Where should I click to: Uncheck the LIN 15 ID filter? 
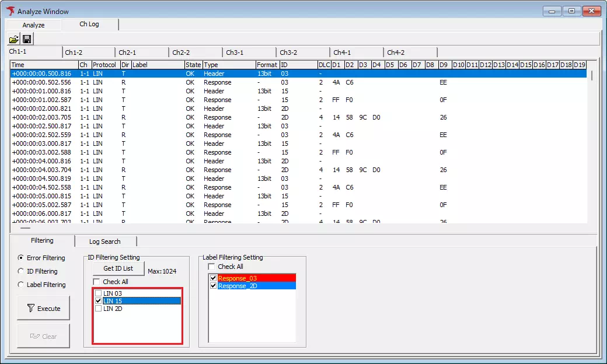(x=97, y=302)
